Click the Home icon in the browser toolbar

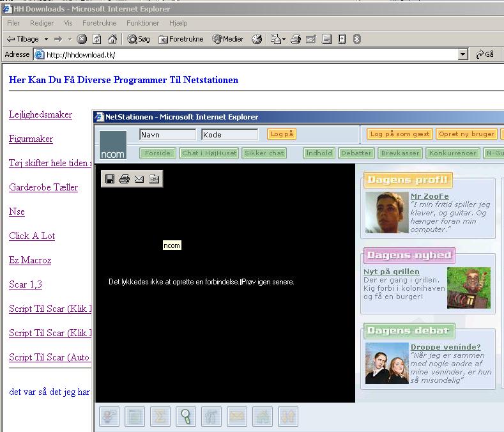coord(112,39)
